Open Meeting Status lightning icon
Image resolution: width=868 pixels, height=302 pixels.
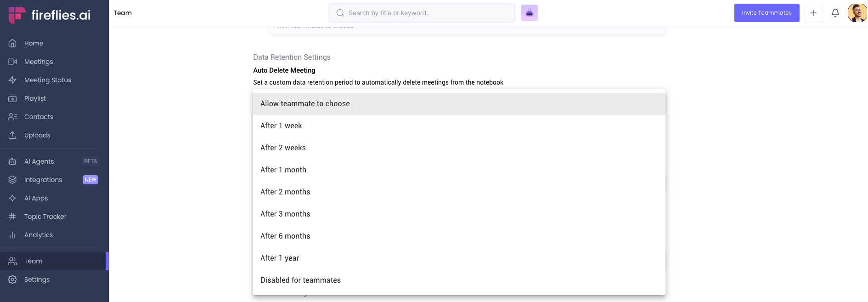pyautogui.click(x=12, y=80)
